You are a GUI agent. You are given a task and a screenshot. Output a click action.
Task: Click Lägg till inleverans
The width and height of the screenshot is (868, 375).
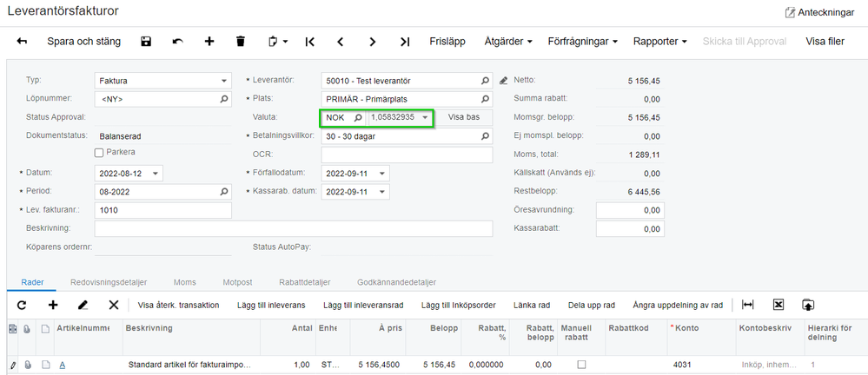point(271,305)
